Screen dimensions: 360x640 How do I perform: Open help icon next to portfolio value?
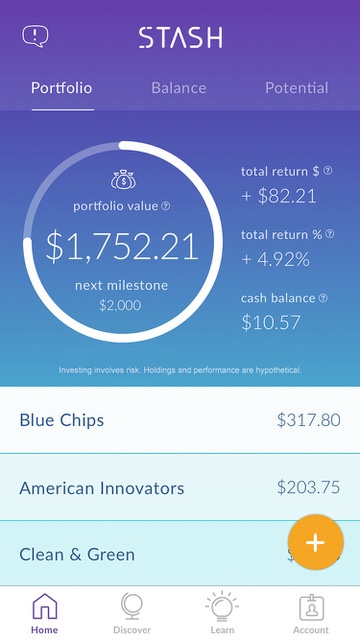click(165, 206)
